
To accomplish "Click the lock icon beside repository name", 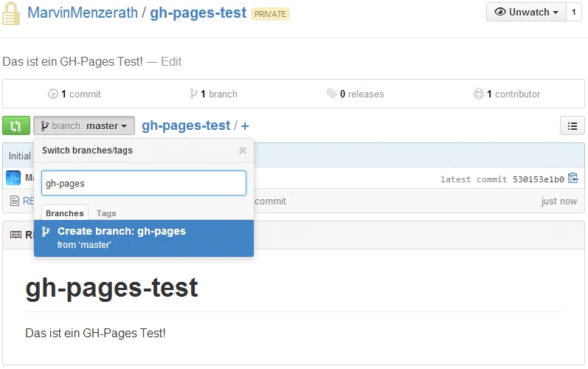I will click(x=11, y=13).
